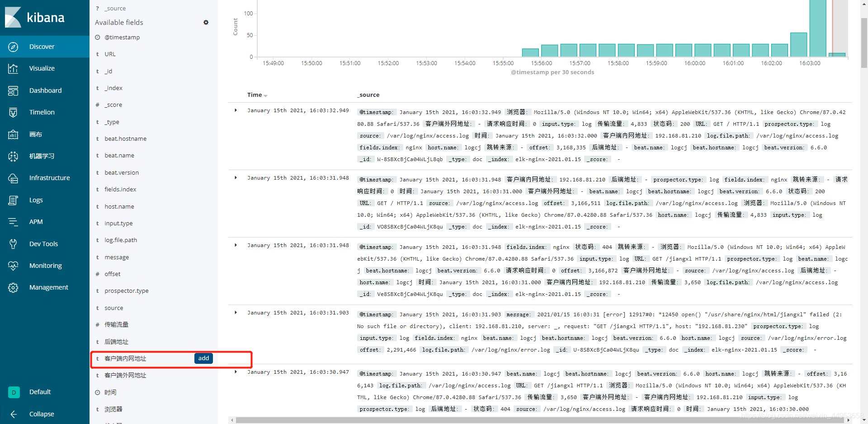The height and width of the screenshot is (424, 868).
Task: Select the URL field
Action: (110, 54)
